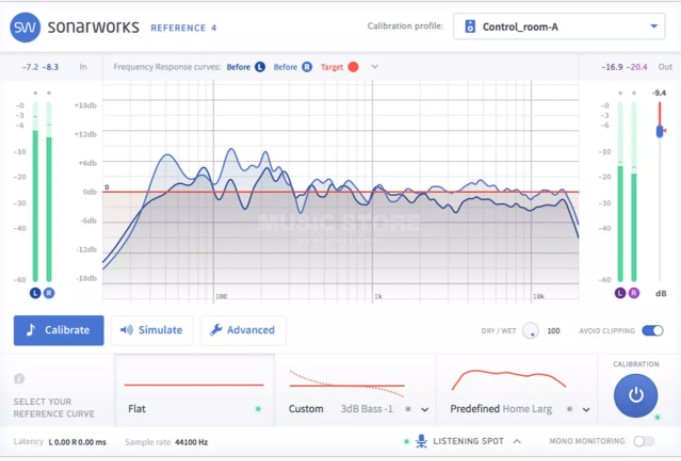Click the calibration power button

click(x=636, y=395)
